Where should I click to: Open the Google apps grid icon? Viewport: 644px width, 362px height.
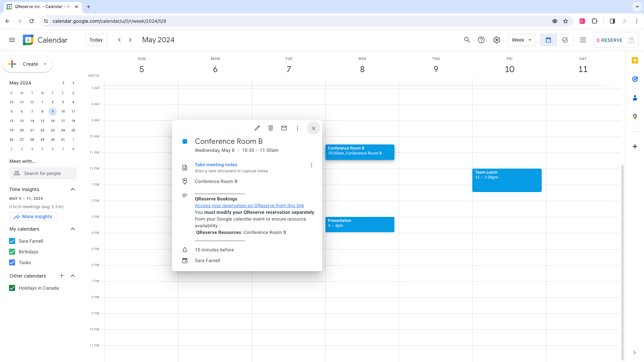[583, 40]
